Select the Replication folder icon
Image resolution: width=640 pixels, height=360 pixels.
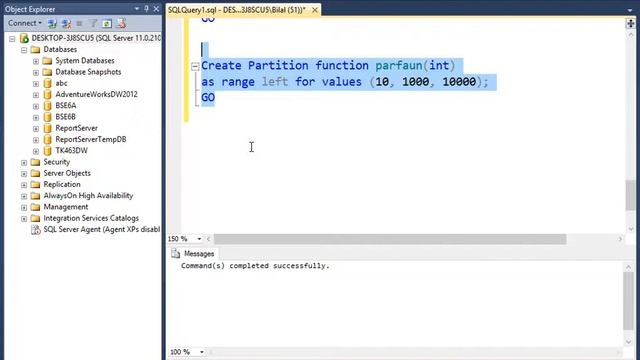(36, 184)
